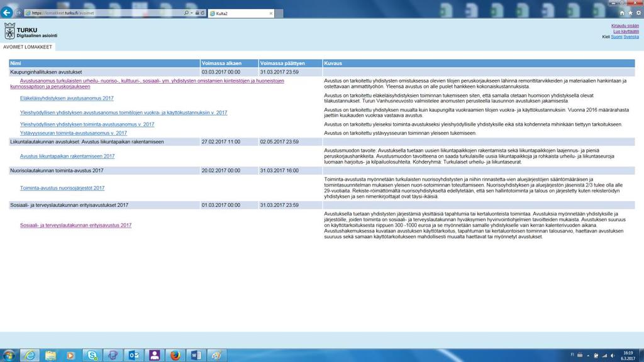Open a new tab button
Screen dimensions: 644x362
point(279,14)
